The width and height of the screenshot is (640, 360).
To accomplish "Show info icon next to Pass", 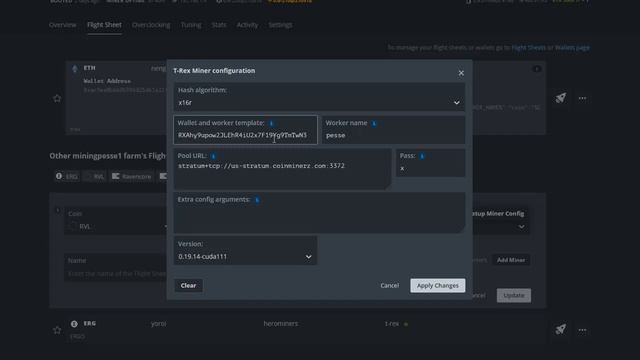I will coord(422,156).
